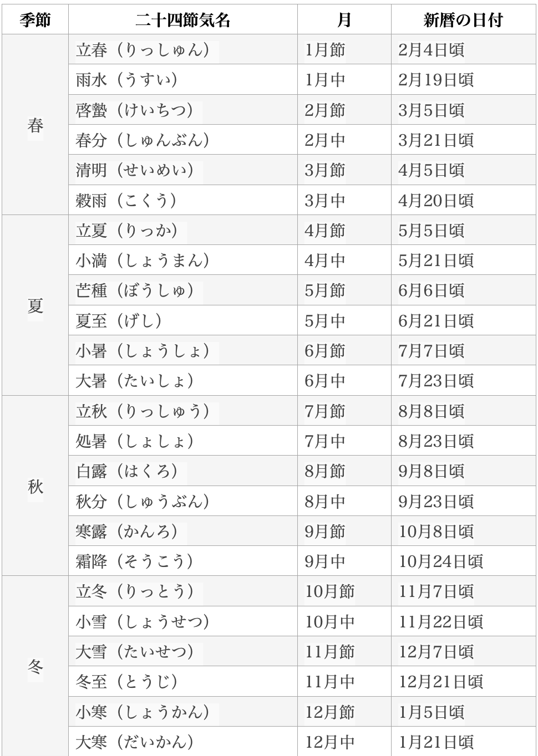Click the 霜降(そうこう) entry

coord(183,561)
